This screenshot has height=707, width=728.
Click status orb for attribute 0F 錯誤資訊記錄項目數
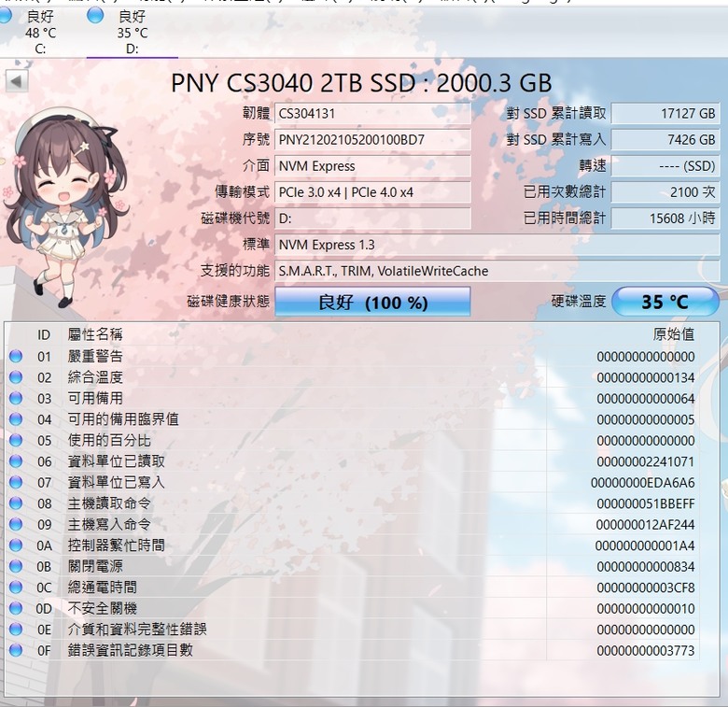coord(16,650)
